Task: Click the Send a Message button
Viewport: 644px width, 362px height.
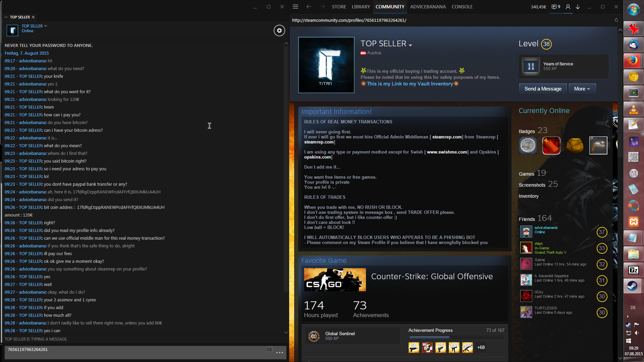Action: pyautogui.click(x=543, y=89)
